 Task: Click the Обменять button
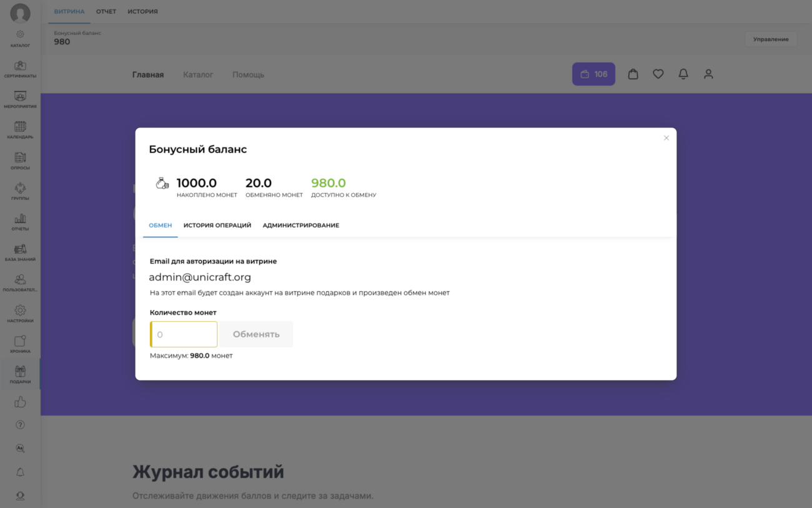256,334
